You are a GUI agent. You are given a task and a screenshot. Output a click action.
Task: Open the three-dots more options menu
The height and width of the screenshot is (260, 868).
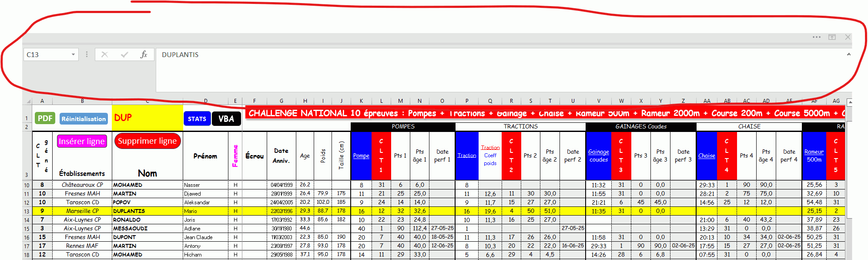click(817, 37)
